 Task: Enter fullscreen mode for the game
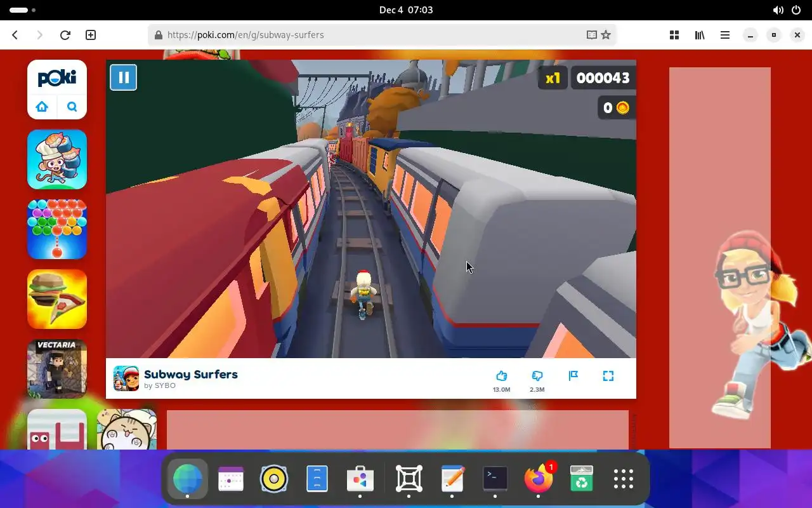pyautogui.click(x=608, y=375)
